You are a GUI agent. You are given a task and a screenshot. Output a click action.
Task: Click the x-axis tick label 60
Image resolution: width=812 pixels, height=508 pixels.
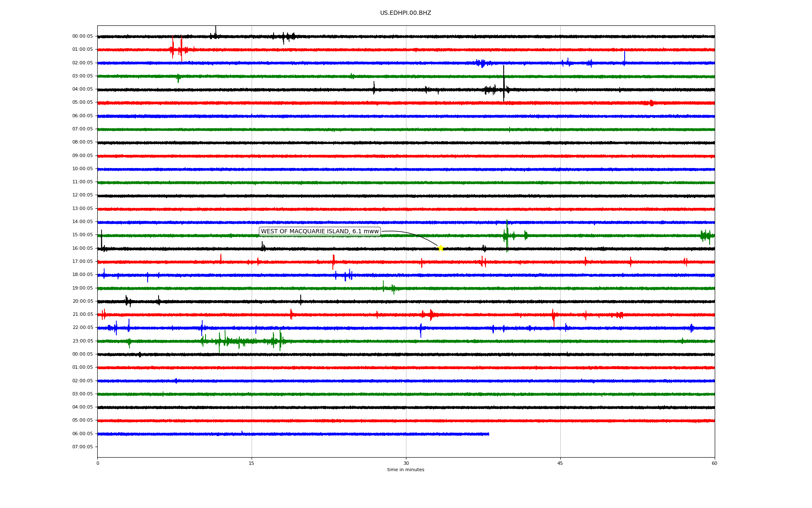[714, 463]
